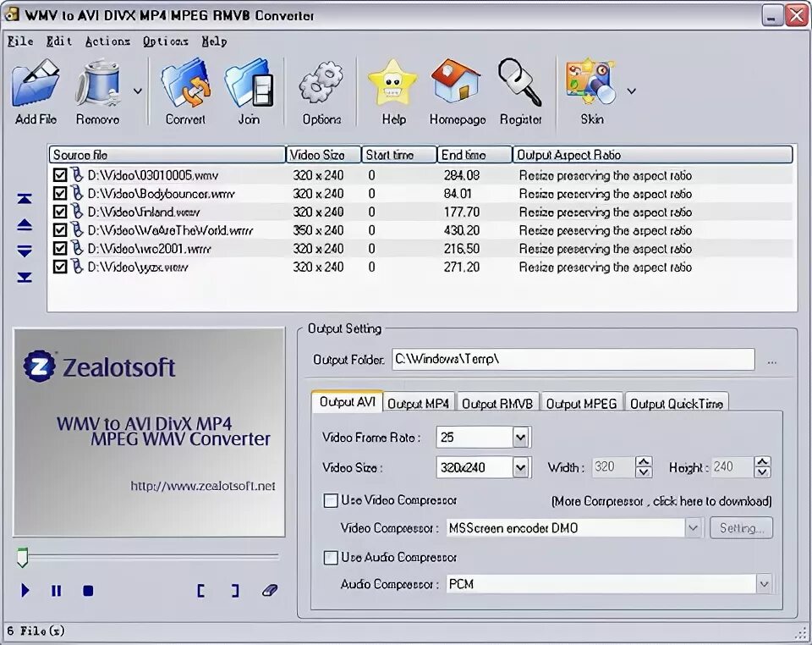Browse output folder with ellipsis button
The height and width of the screenshot is (645, 812).
(771, 361)
